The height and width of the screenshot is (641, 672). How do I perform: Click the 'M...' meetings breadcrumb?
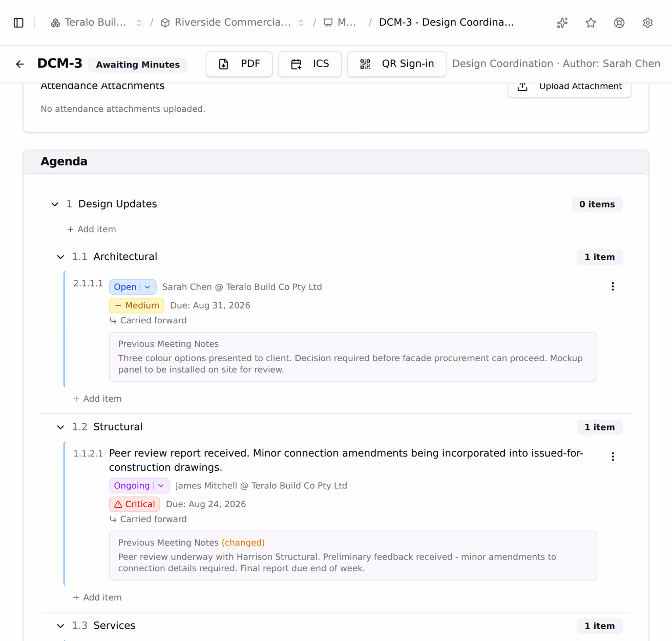pyautogui.click(x=347, y=23)
